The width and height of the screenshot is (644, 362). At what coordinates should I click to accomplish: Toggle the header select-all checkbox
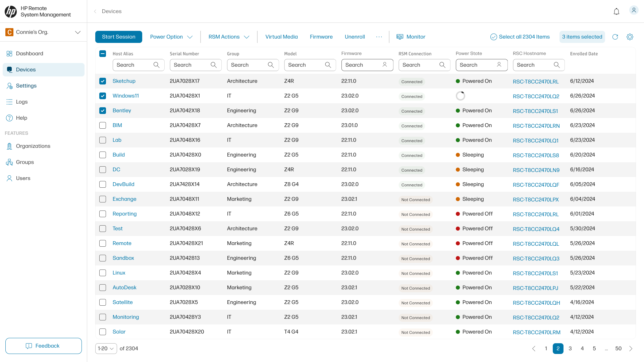(x=103, y=54)
